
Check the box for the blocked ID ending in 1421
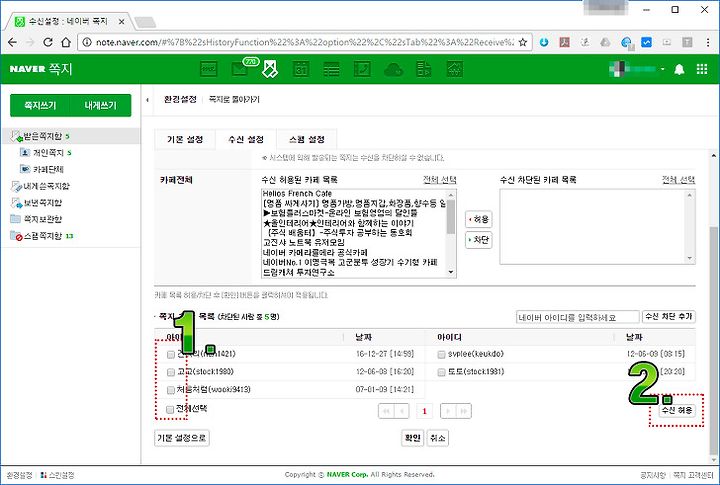coord(171,355)
